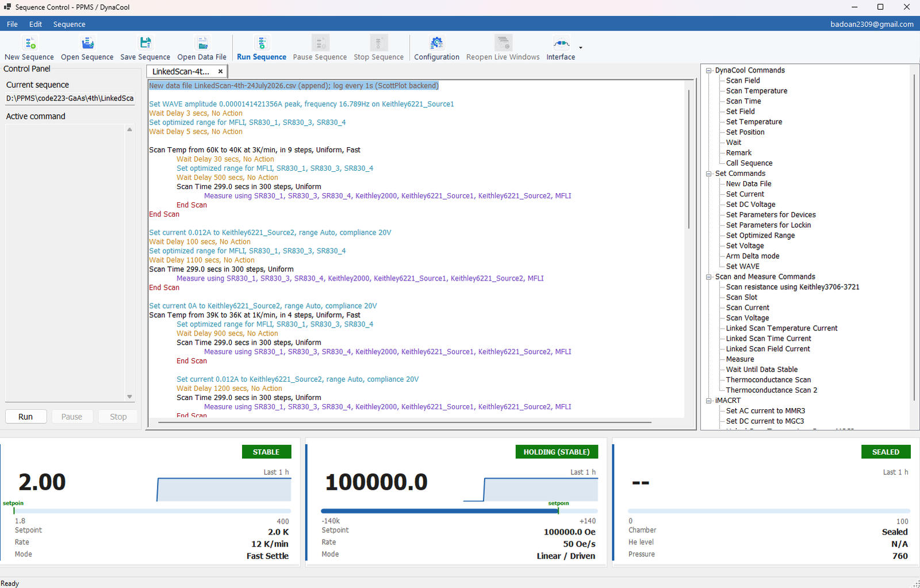Click the Stop button in Control Panel
The image size is (920, 588).
coord(118,417)
